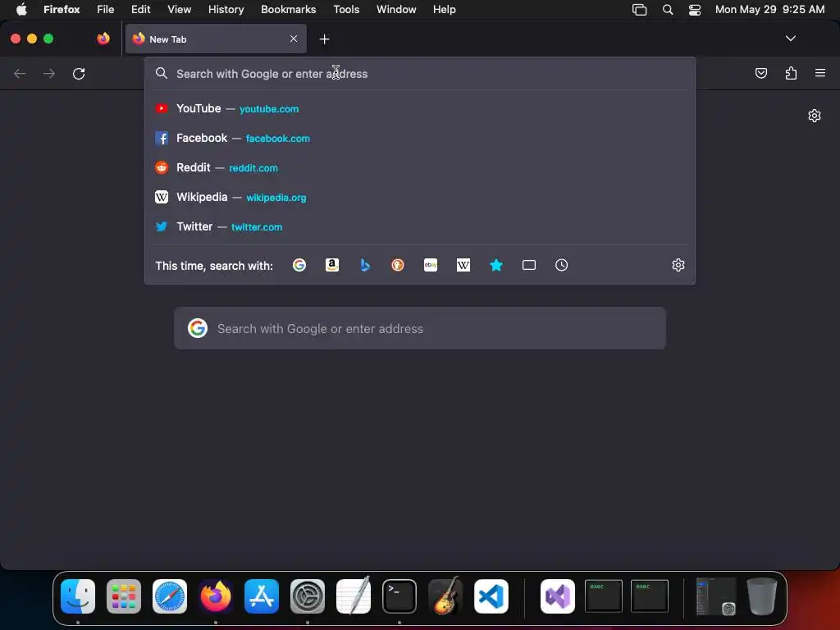Search open tabs using the tabs icon
840x630 pixels.
(x=529, y=265)
